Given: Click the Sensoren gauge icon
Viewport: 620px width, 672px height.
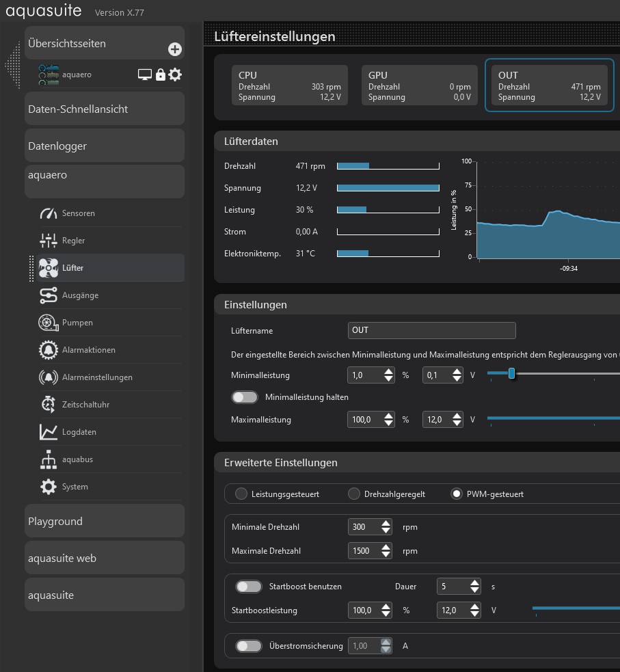Looking at the screenshot, I should pos(49,213).
